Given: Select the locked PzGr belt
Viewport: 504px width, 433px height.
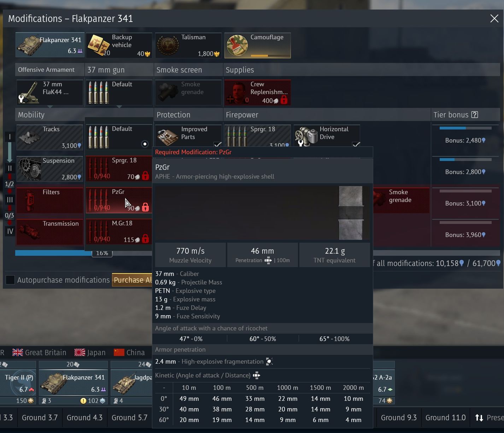Looking at the screenshot, I should [x=119, y=200].
